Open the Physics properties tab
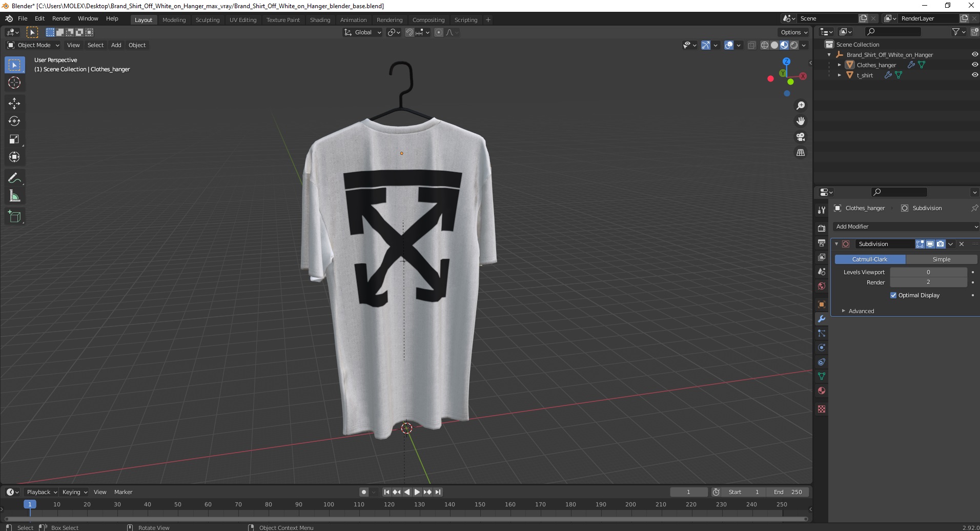This screenshot has width=980, height=531. pos(822,348)
